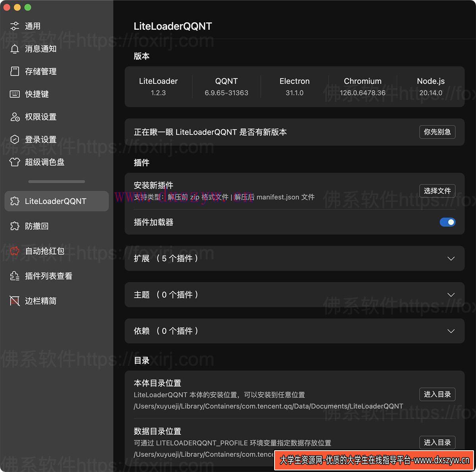Click 选择文件 to install plugin
The image size is (476, 472).
point(437,191)
